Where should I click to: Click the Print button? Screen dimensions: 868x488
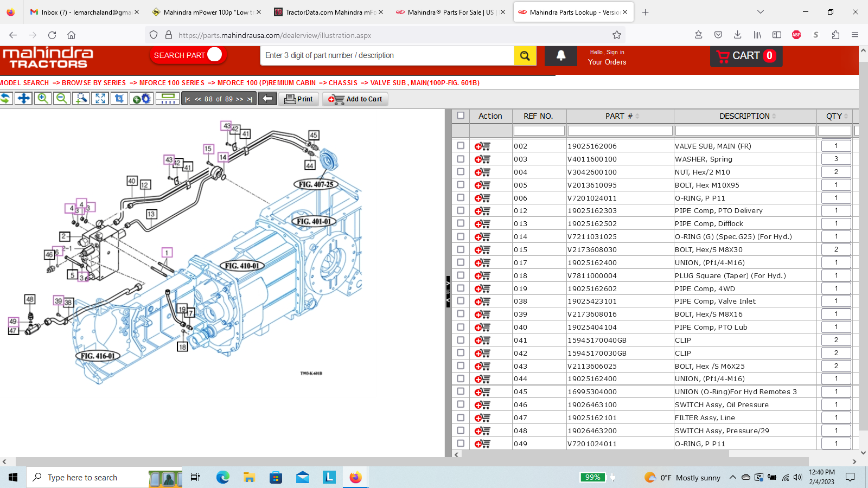click(x=299, y=99)
